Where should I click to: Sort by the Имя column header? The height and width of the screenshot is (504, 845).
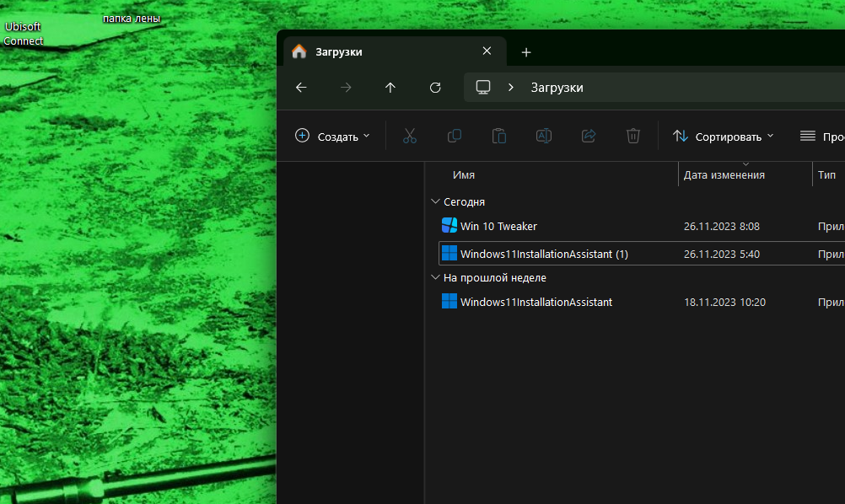pyautogui.click(x=464, y=175)
